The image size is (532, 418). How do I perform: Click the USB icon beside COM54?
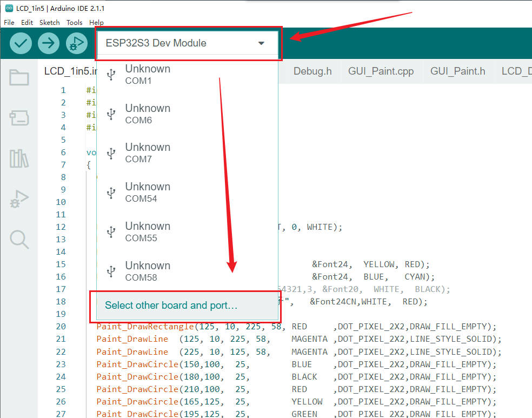coord(111,193)
